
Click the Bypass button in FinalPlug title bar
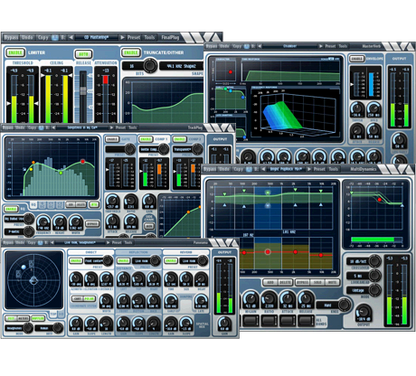pyautogui.click(x=11, y=38)
